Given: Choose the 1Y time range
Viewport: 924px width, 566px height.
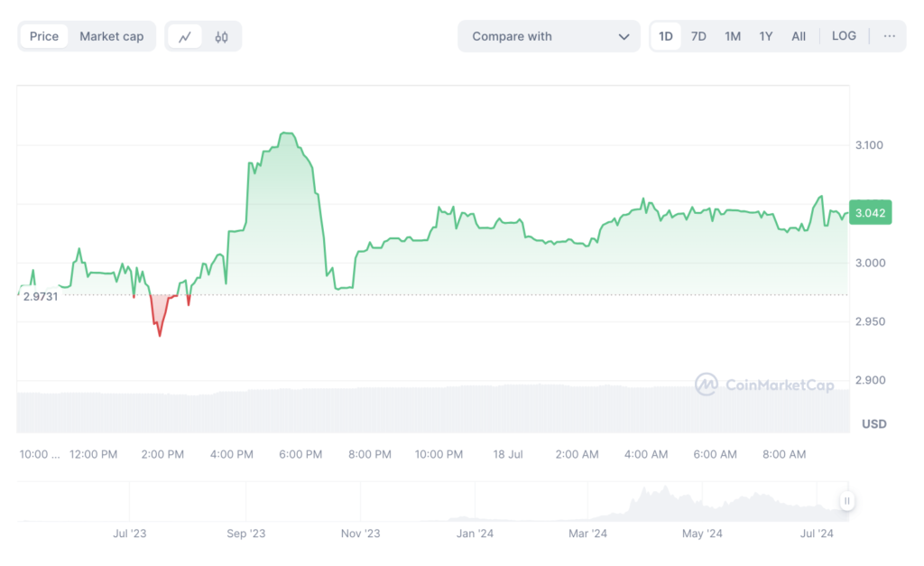Looking at the screenshot, I should tap(766, 36).
